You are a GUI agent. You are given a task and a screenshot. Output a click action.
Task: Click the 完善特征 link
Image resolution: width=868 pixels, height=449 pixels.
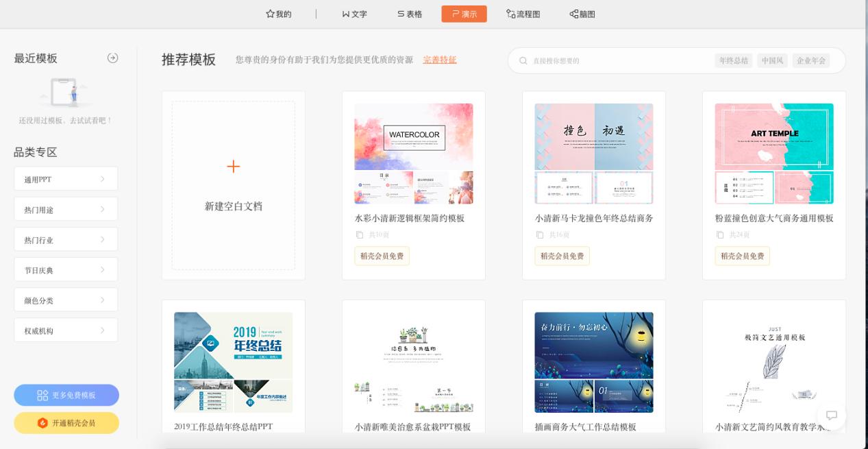pos(439,60)
